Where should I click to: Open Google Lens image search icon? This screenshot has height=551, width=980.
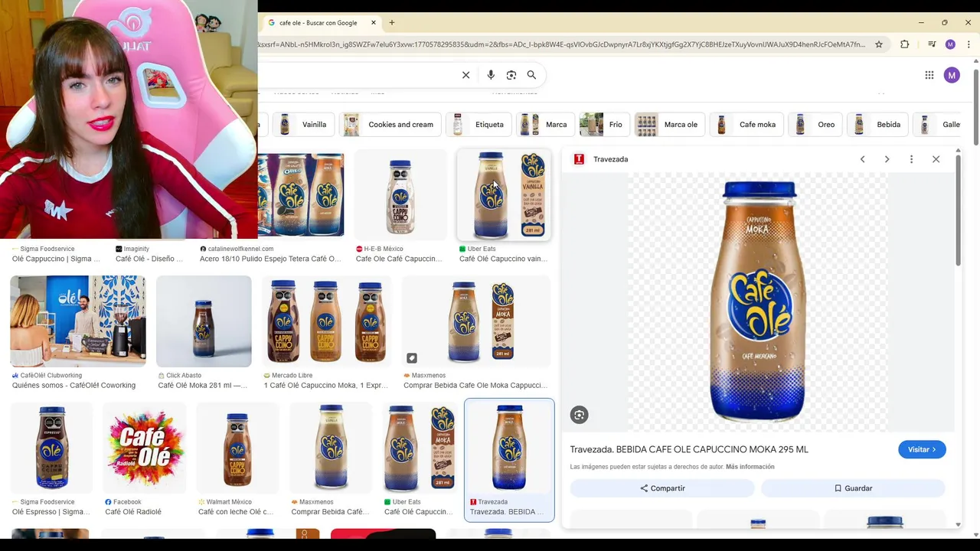[511, 75]
